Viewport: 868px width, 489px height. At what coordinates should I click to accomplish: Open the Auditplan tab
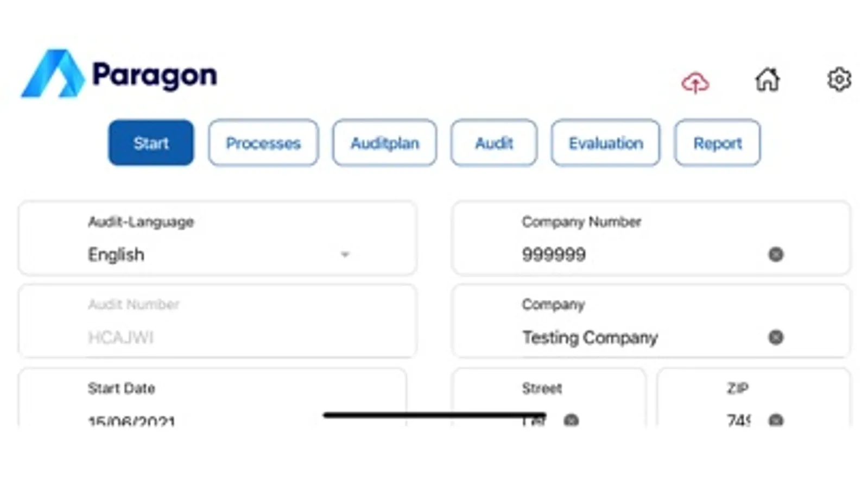[384, 143]
